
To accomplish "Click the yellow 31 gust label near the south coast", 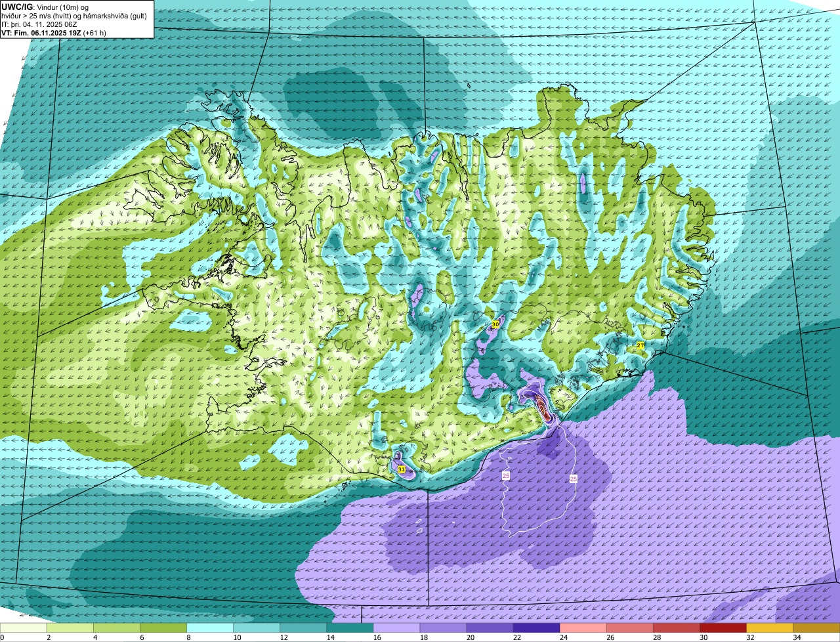I will (x=402, y=469).
